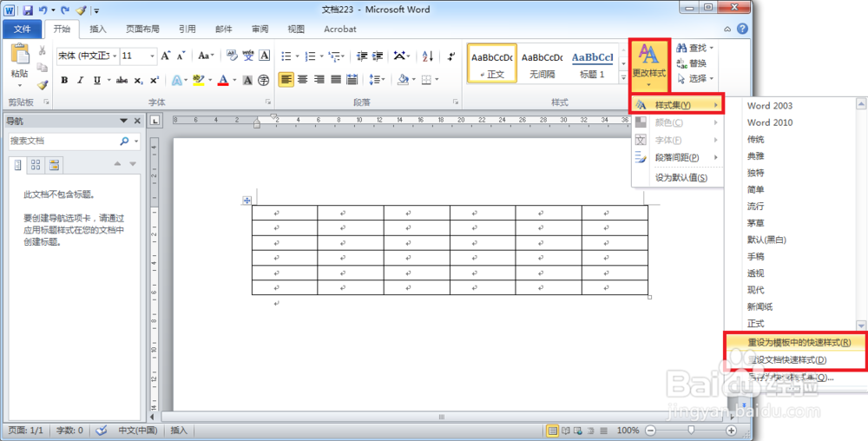868x441 pixels.
Task: Open the font size dropdown
Action: 153,56
